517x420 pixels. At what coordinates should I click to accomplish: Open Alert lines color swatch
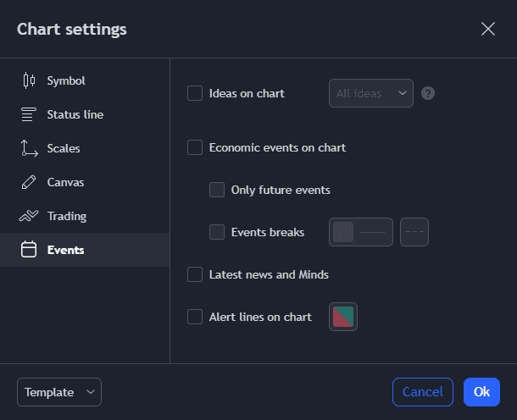pyautogui.click(x=343, y=317)
